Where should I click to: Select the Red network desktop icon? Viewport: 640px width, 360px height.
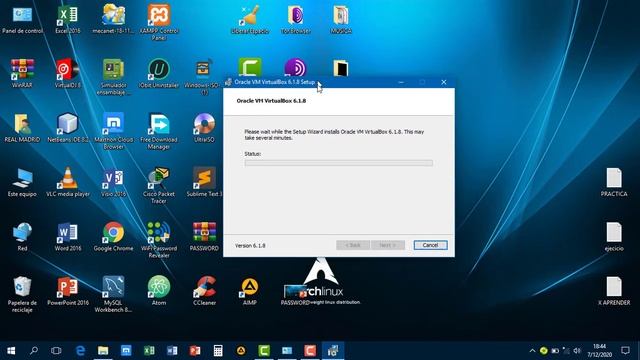[22, 237]
